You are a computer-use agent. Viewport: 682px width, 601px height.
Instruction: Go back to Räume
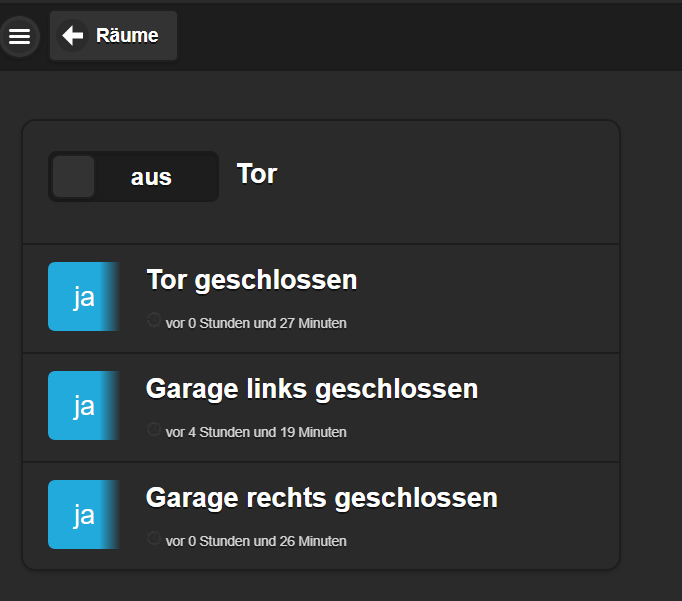[x=127, y=36]
